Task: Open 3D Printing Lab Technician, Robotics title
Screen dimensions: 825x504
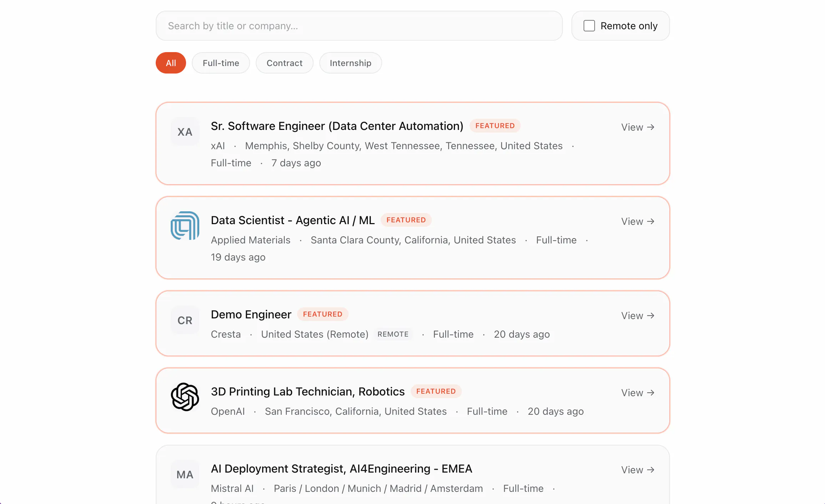Action: coord(308,392)
